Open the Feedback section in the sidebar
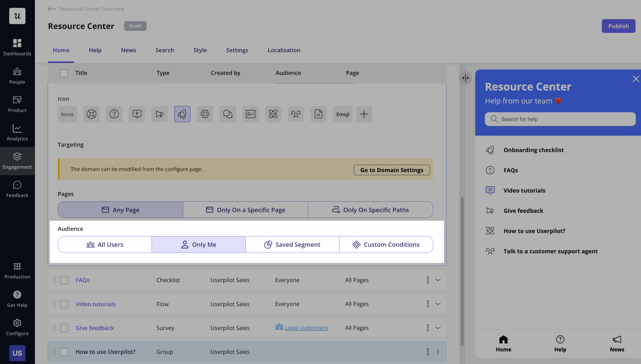Screen dimensions: 641x364 pyautogui.click(x=17, y=189)
